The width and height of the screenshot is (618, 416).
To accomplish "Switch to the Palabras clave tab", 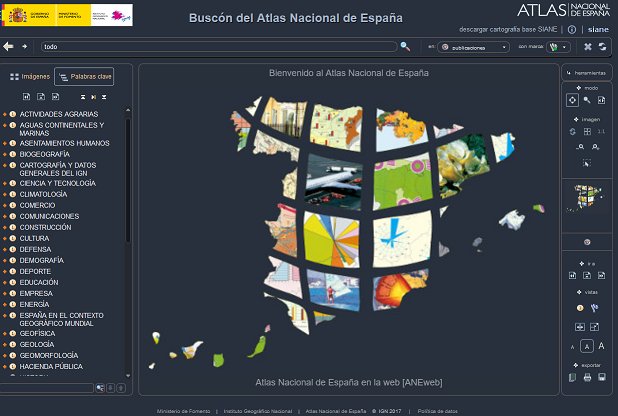I will pyautogui.click(x=84, y=76).
